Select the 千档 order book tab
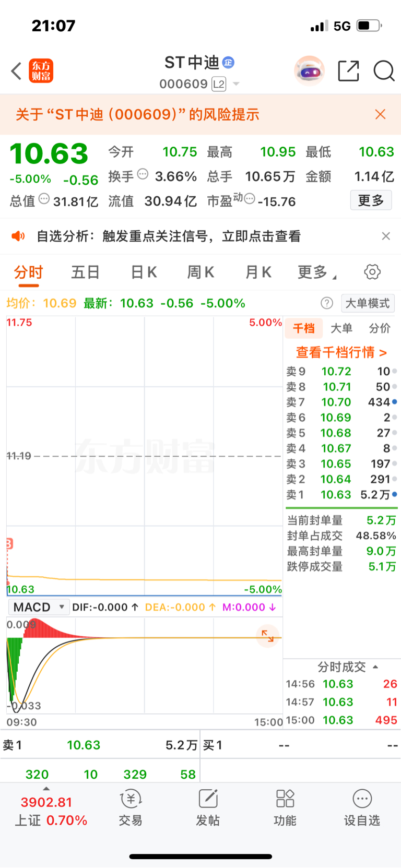The height and width of the screenshot is (868, 401). coord(304,328)
